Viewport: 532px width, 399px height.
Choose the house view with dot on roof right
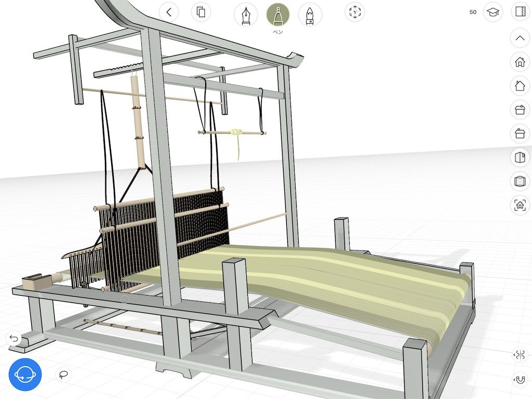520,110
